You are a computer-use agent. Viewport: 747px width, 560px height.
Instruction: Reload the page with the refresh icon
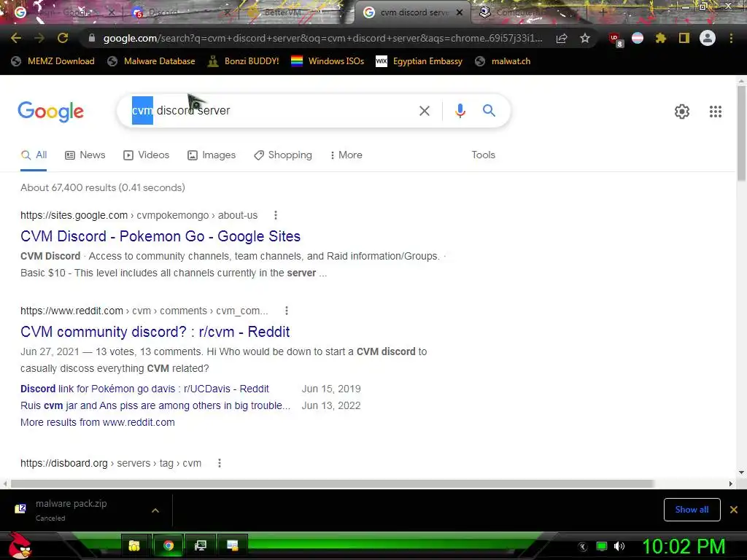coord(63,38)
